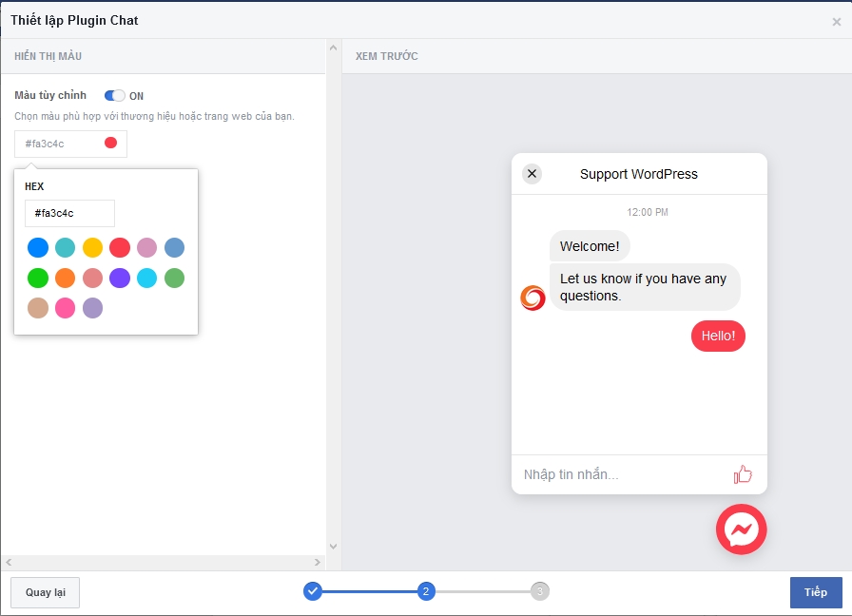Toggle Màu tùy chỉnh switch off
The image size is (852, 616).
point(115,96)
